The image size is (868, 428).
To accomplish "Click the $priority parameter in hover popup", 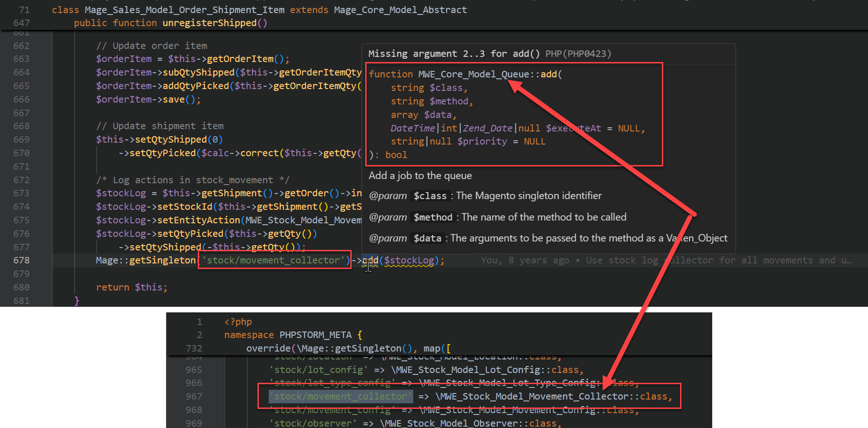I will pyautogui.click(x=482, y=141).
